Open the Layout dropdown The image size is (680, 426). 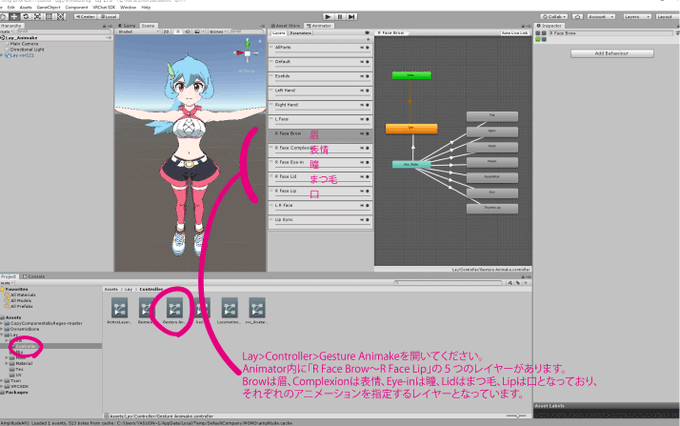(667, 16)
